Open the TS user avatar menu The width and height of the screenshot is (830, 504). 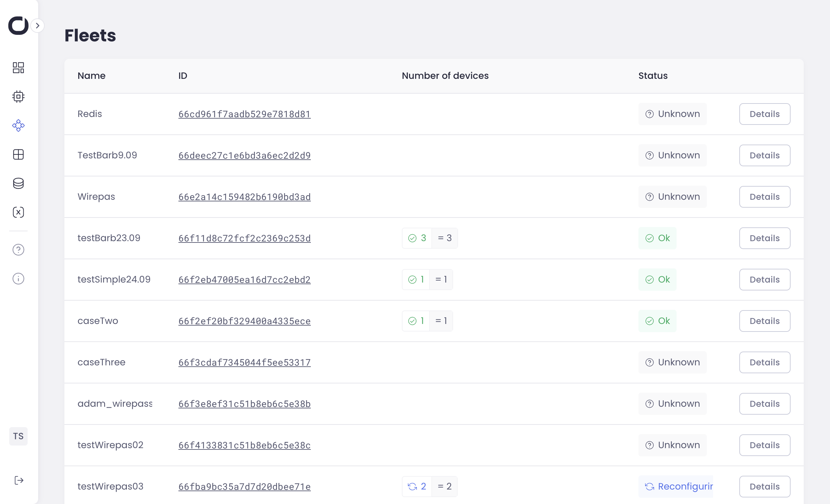tap(18, 436)
